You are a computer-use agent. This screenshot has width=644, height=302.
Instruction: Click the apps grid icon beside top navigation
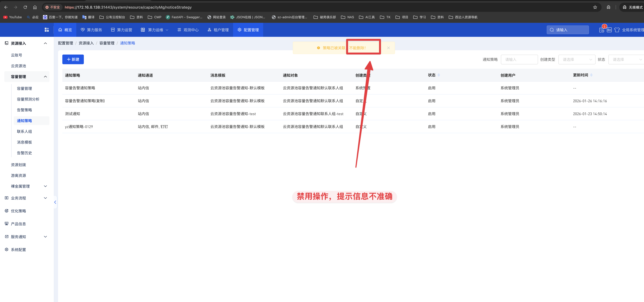(x=46, y=30)
